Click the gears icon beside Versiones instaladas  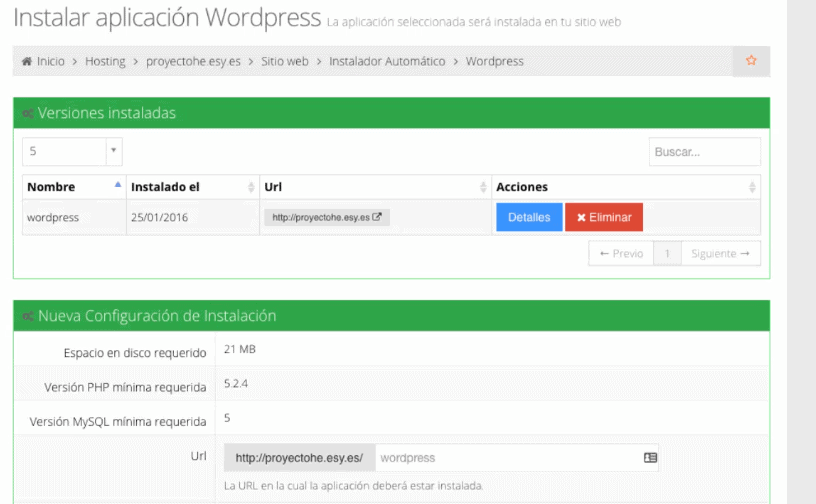point(28,113)
